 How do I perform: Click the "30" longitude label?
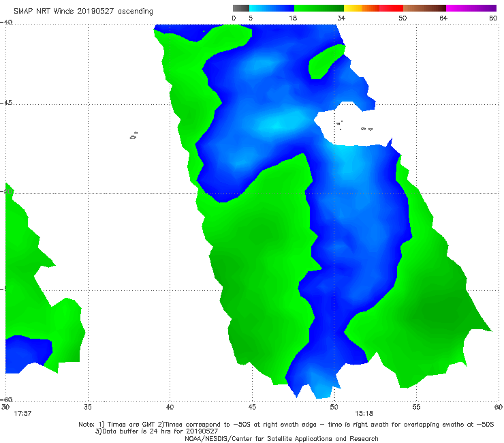(5, 407)
